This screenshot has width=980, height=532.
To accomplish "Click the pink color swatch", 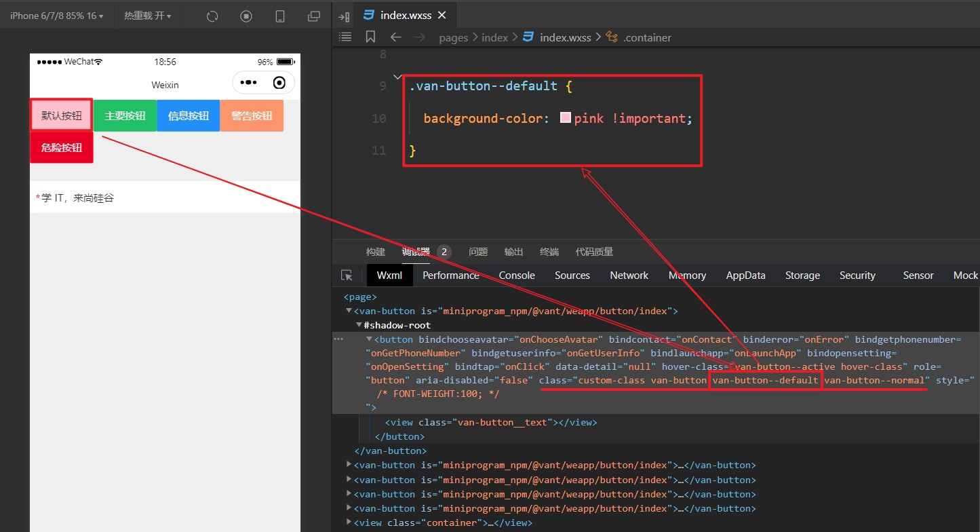I will click(x=566, y=118).
